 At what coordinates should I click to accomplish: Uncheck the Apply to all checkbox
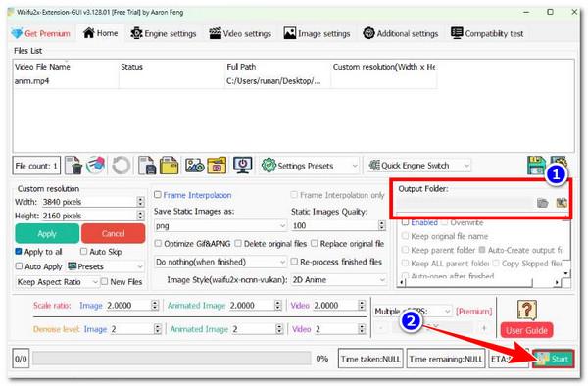[x=19, y=252]
